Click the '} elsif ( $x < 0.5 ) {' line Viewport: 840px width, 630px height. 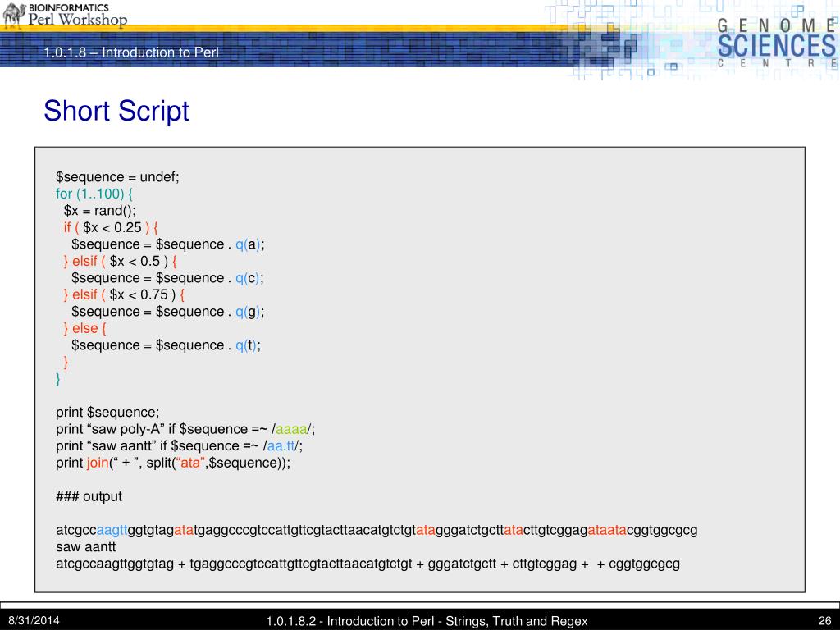click(120, 261)
